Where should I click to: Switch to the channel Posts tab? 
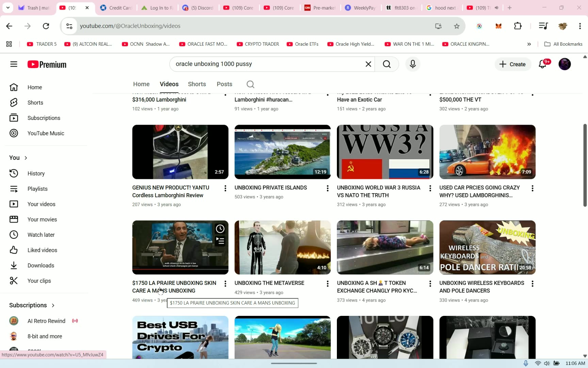tap(225, 84)
